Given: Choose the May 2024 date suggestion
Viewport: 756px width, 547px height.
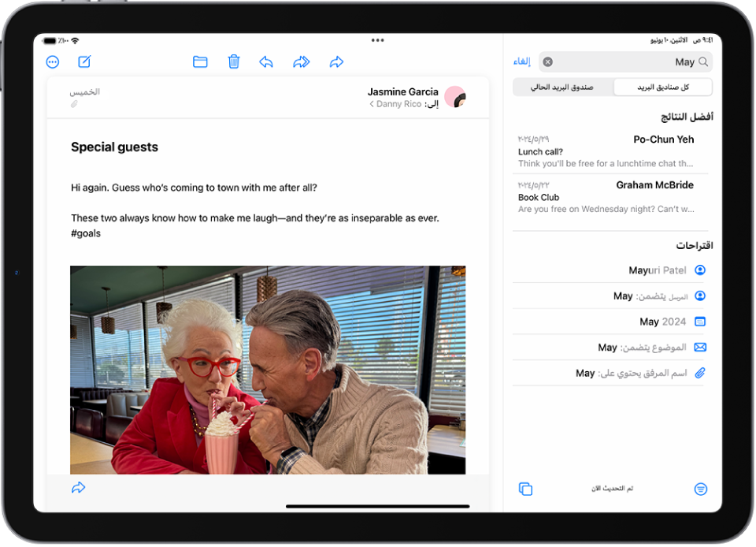Looking at the screenshot, I should pyautogui.click(x=610, y=322).
